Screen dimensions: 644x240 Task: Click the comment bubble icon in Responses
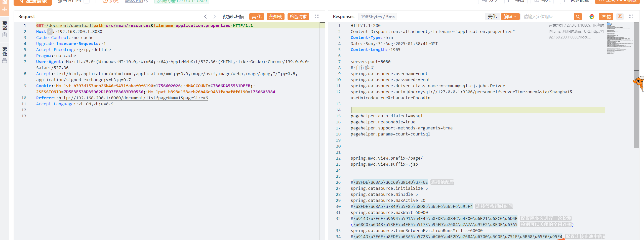(620, 17)
